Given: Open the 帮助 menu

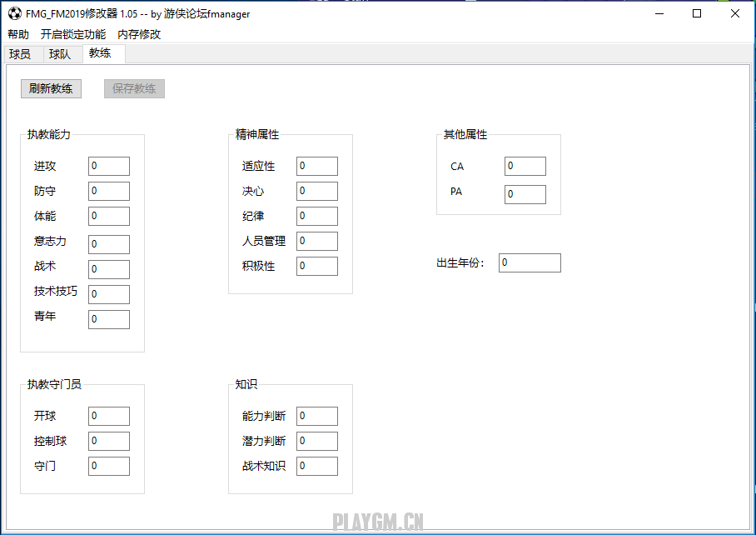Looking at the screenshot, I should point(18,34).
